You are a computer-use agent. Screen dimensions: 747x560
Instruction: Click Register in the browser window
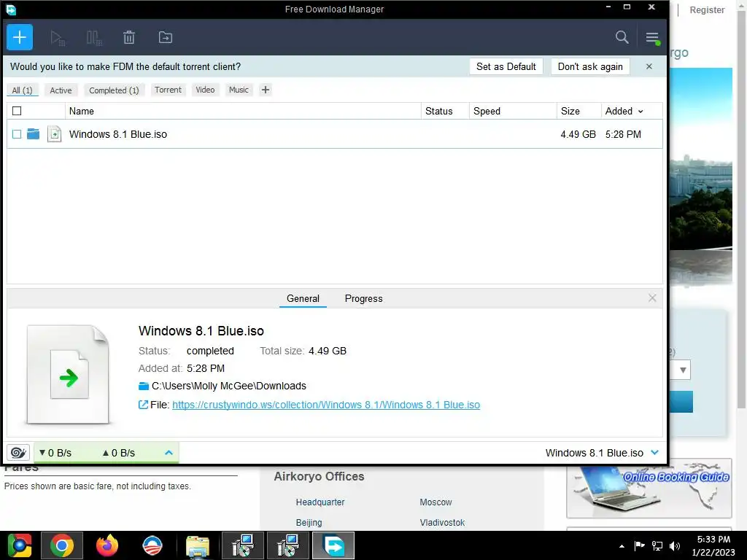point(707,10)
